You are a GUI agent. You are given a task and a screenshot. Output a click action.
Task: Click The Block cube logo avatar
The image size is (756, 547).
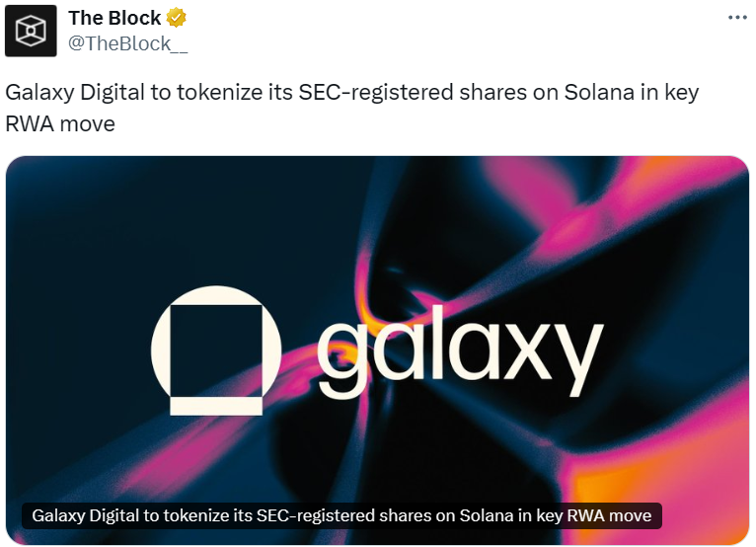click(x=30, y=31)
